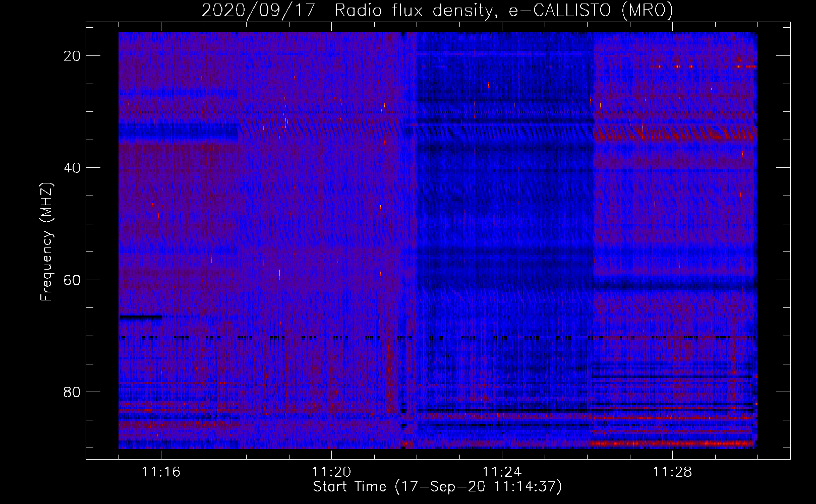Click the 60 MHz frequency tick label
Viewport: 816px width, 504px height.
tap(72, 280)
